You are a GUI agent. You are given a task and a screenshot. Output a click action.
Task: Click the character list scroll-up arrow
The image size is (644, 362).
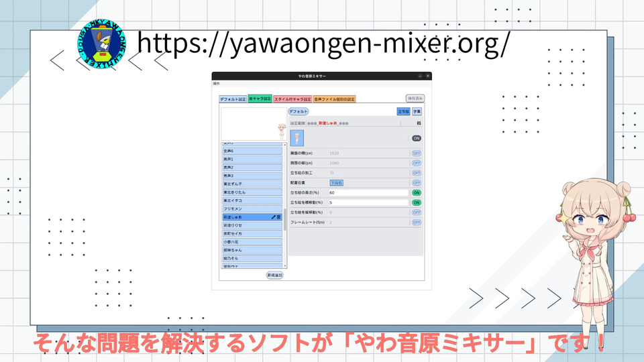coord(285,145)
